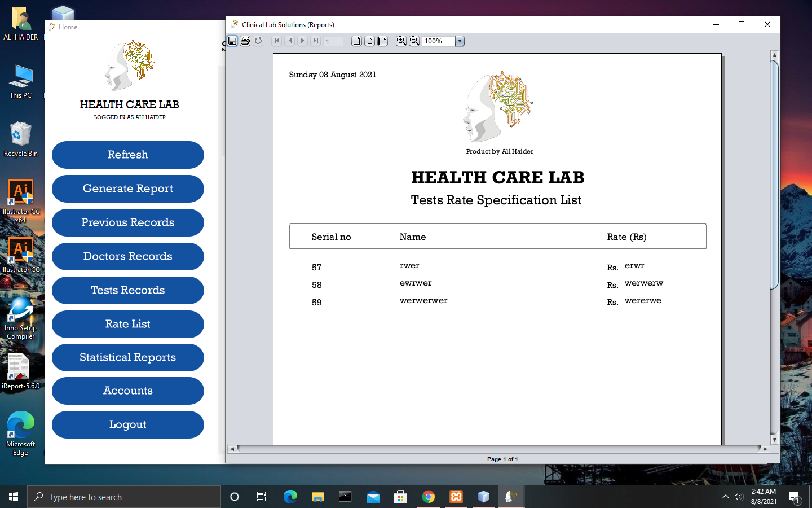
Task: Zoom in on the report view
Action: [401, 41]
